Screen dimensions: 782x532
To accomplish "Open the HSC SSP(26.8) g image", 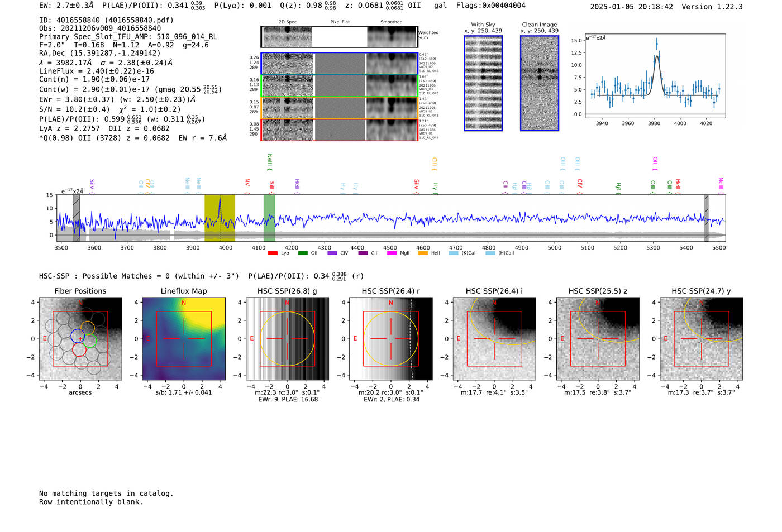I will click(x=288, y=338).
